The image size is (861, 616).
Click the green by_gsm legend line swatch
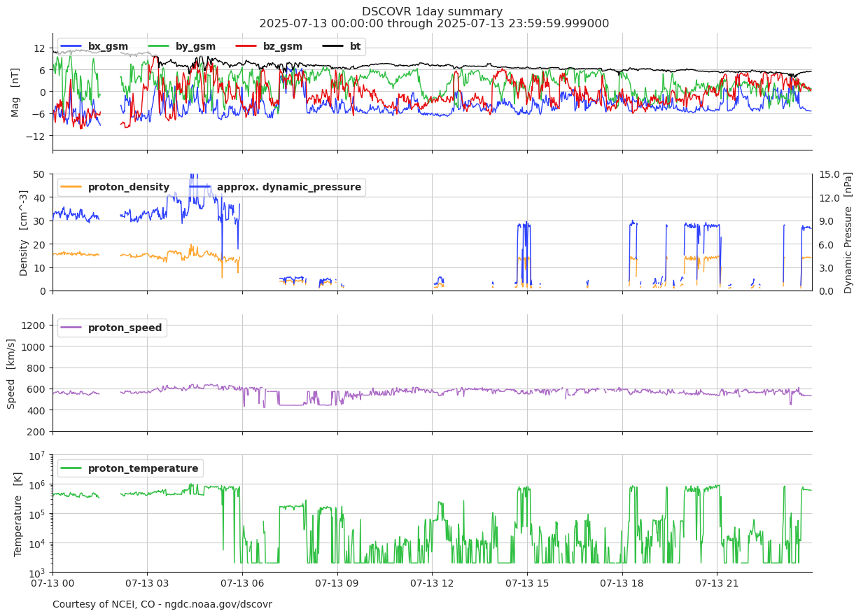coord(159,47)
